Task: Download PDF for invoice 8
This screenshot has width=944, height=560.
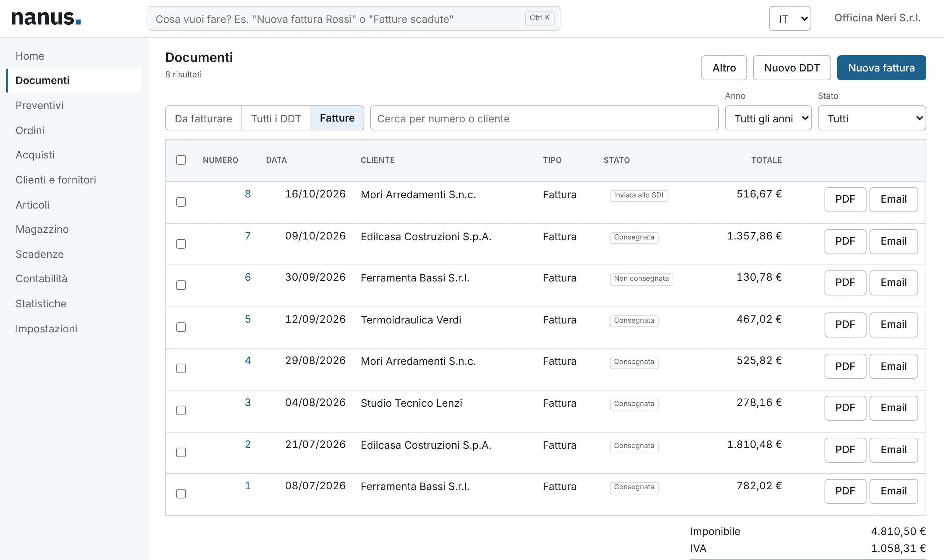Action: click(x=845, y=199)
